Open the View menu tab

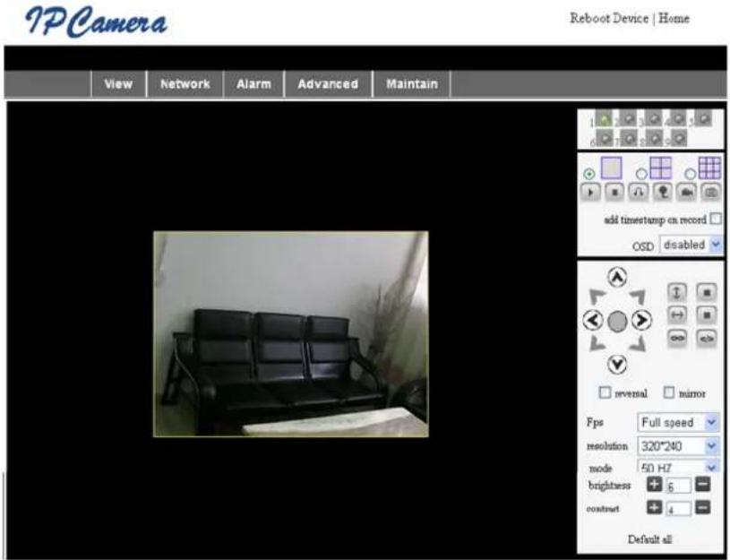click(118, 84)
